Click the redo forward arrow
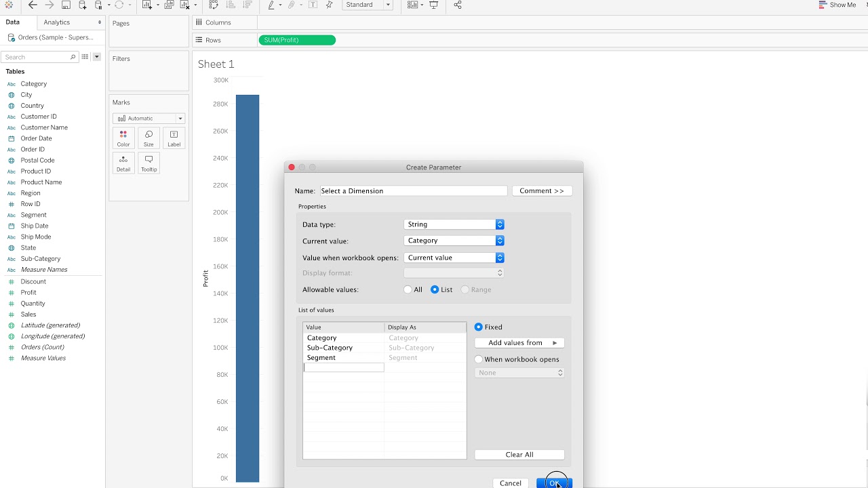868x488 pixels. click(50, 5)
